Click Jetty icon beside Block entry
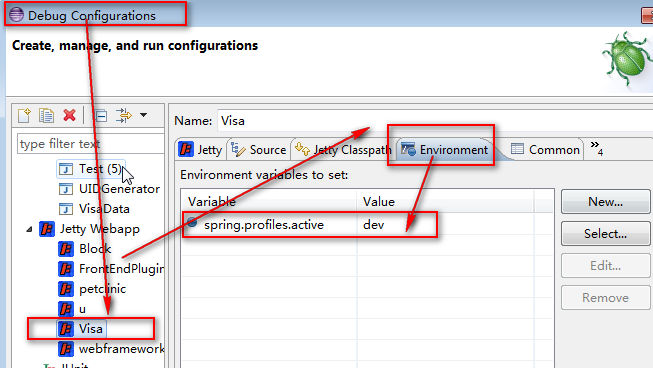 [x=66, y=249]
